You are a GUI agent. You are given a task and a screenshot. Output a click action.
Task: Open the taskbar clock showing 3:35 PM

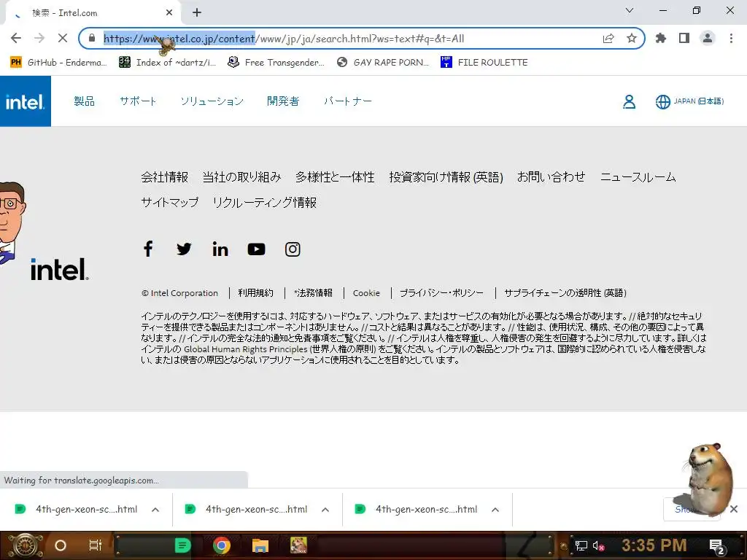pyautogui.click(x=654, y=545)
